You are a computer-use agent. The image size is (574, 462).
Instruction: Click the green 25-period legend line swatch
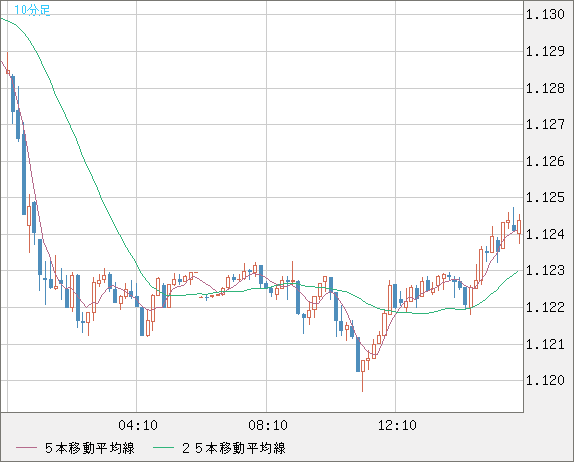[x=163, y=448]
